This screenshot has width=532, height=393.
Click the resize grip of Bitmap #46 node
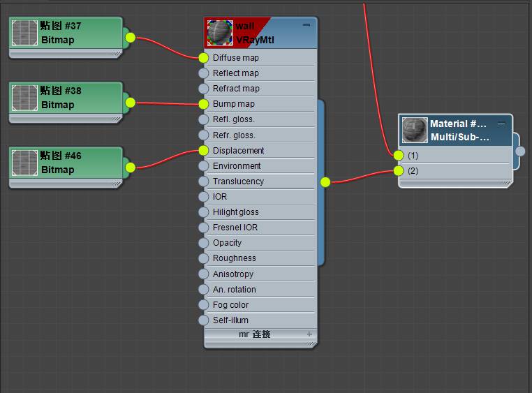(117, 184)
